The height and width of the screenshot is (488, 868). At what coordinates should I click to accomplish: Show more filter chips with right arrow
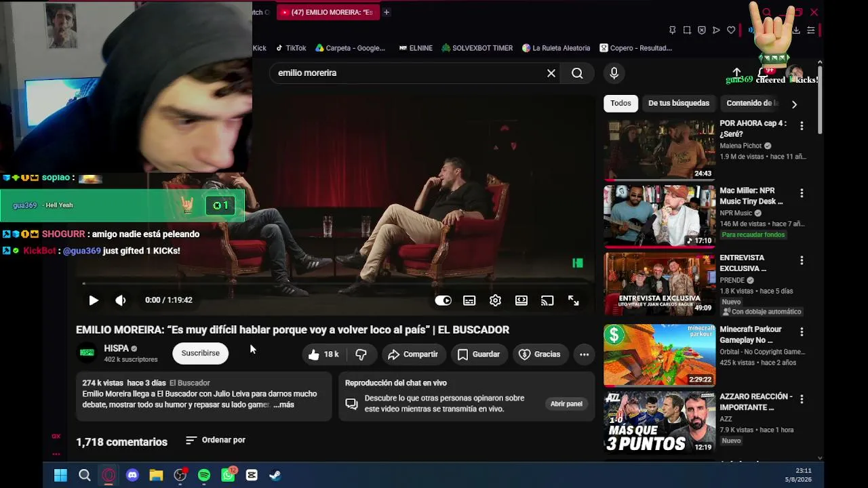794,104
